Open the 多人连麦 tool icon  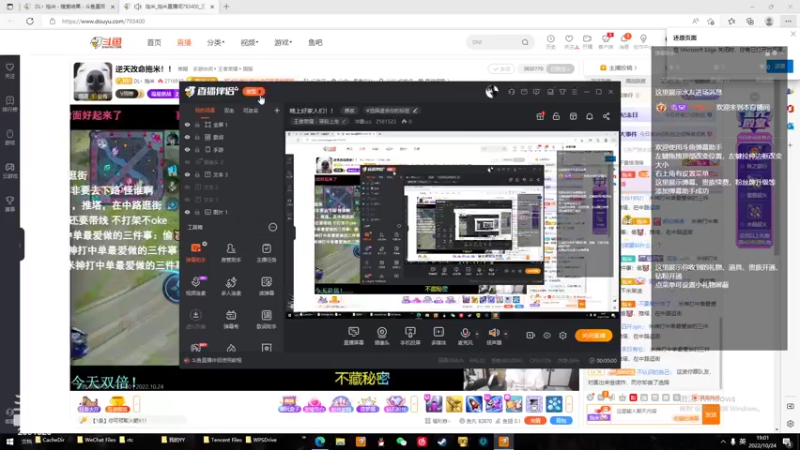(231, 286)
